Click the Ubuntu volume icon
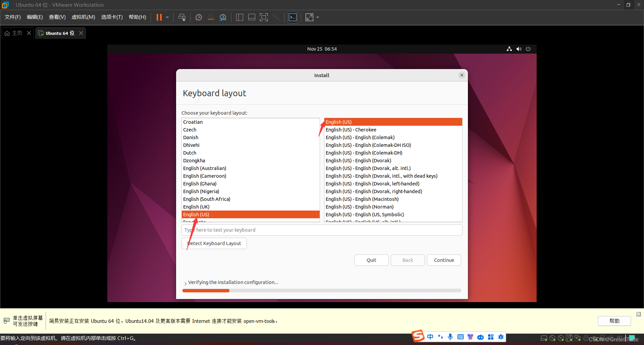This screenshot has height=345, width=644. click(519, 49)
